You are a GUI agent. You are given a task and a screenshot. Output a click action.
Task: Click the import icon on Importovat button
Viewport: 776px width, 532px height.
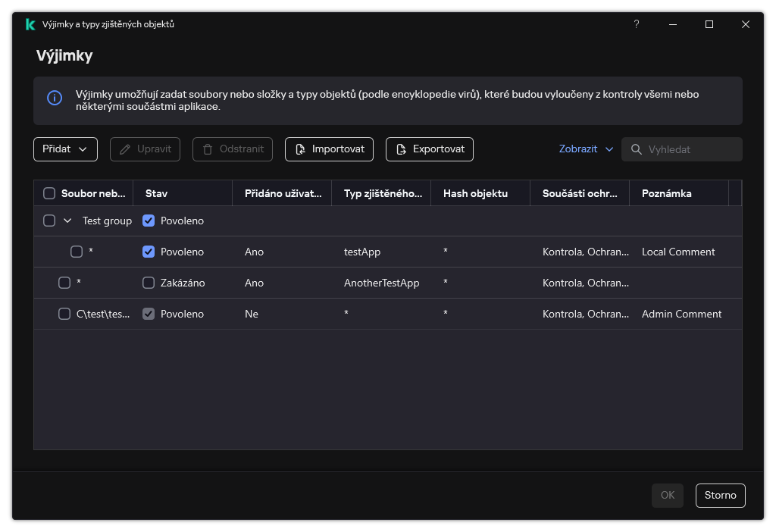tap(300, 149)
